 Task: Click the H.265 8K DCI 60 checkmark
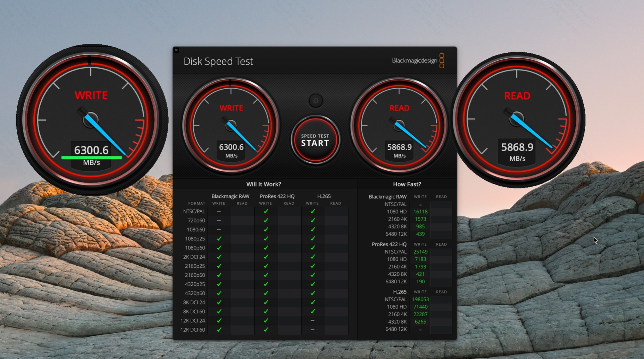tap(312, 311)
